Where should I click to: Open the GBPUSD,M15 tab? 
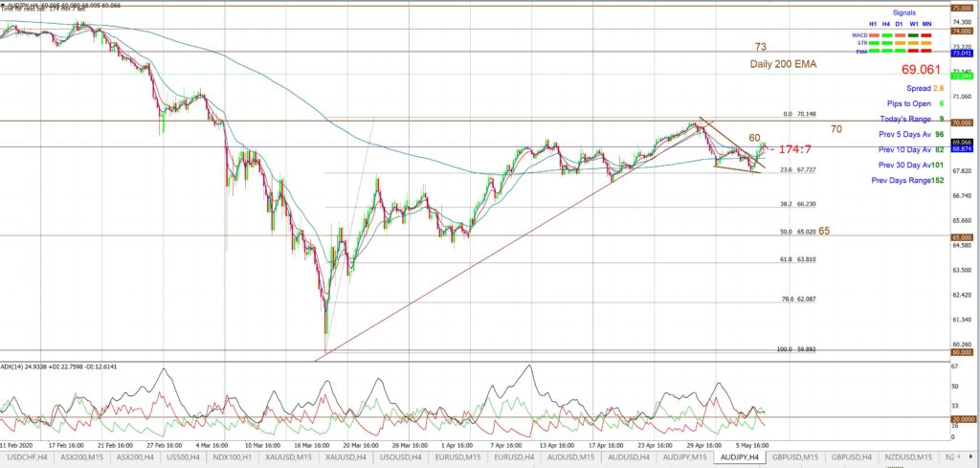(794, 457)
